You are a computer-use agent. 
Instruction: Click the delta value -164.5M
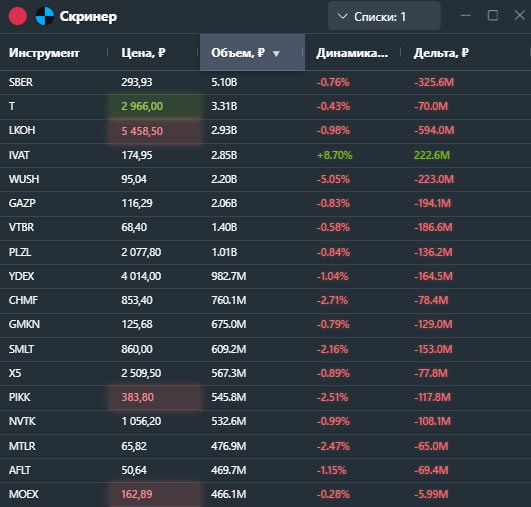point(433,276)
